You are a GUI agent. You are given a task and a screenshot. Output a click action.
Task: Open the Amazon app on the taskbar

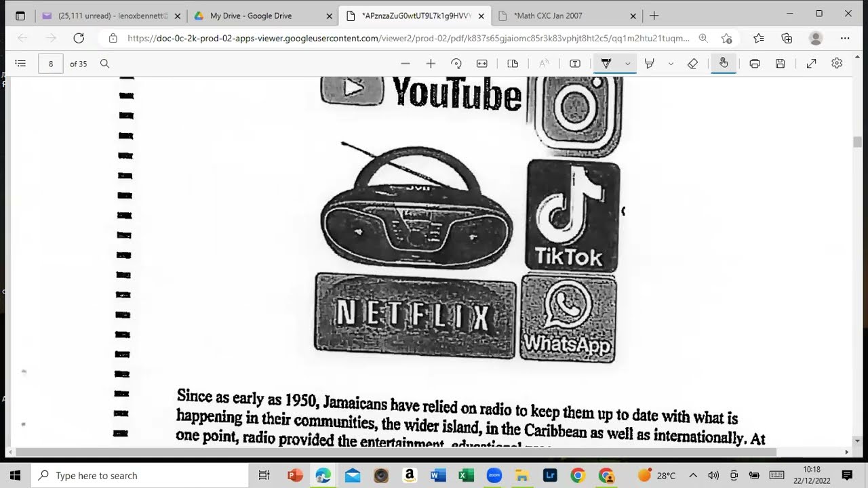[x=409, y=475]
